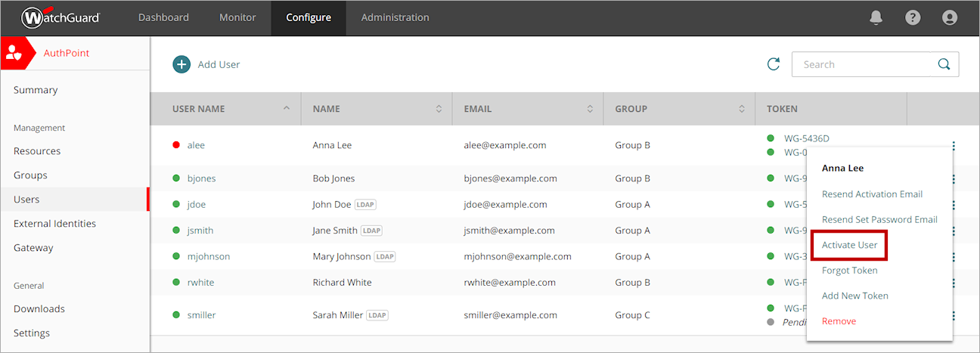
Task: Click the refresh users list icon
Action: (773, 64)
